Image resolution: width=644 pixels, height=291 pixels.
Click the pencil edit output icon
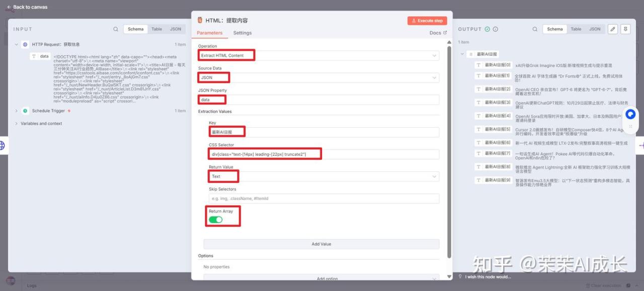pyautogui.click(x=612, y=29)
